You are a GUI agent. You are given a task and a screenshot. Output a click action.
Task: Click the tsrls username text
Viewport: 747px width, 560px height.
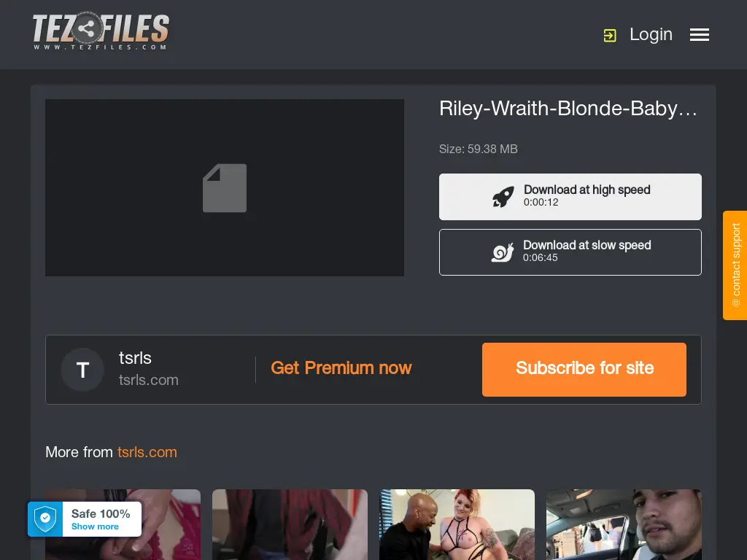135,358
